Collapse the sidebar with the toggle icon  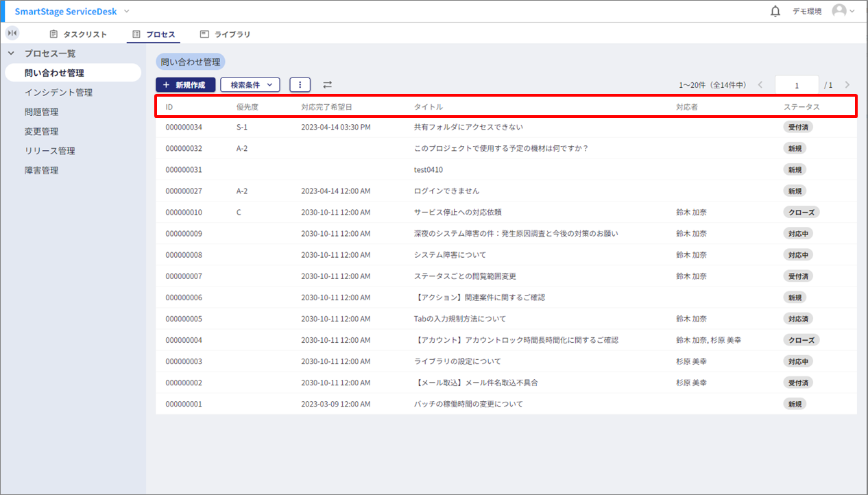12,33
